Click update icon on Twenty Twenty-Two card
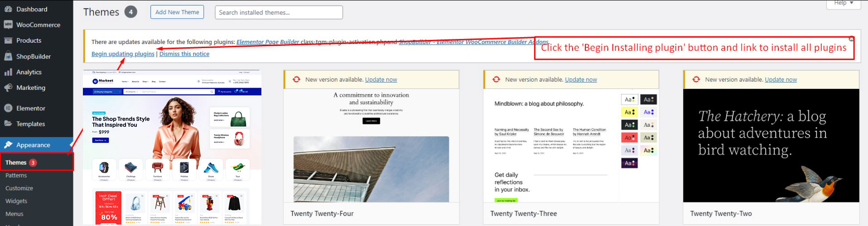Screen dimensions: 868x226 pyautogui.click(x=696, y=79)
